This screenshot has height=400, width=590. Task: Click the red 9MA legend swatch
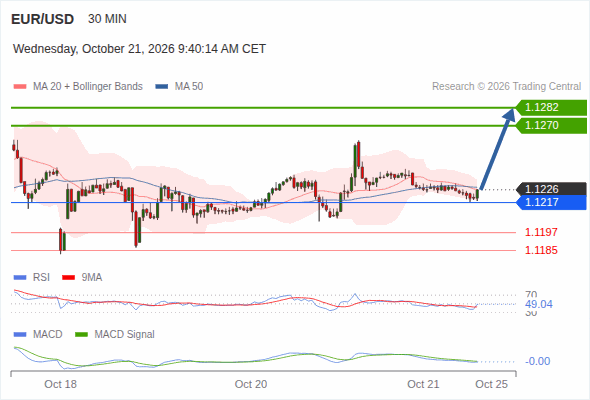68,278
